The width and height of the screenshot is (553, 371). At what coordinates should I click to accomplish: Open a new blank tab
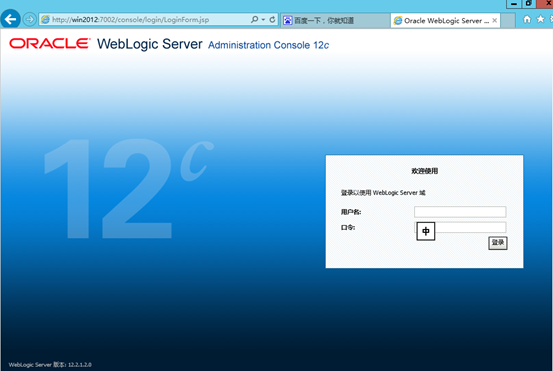pyautogui.click(x=508, y=20)
